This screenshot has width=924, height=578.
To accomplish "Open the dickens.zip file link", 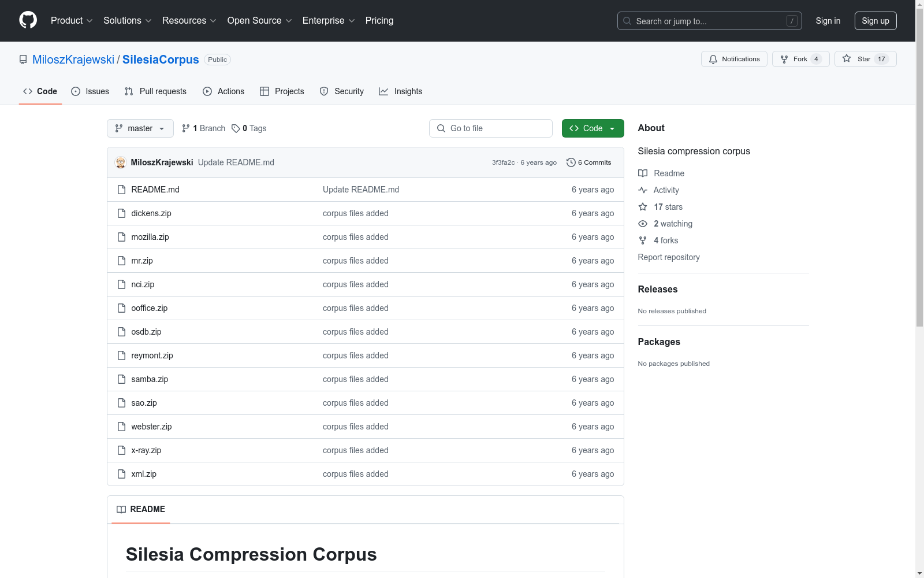I will point(151,213).
